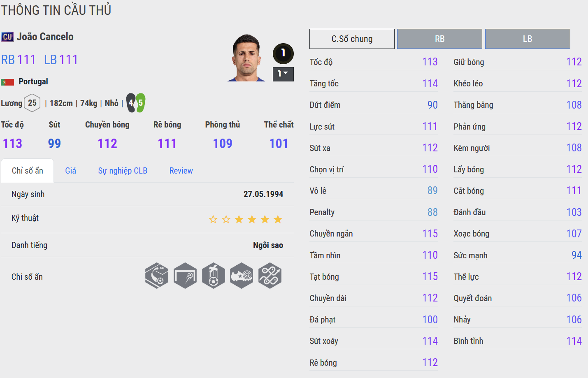Open the Sự nghiệp CLB tab
Viewport: 588px width, 378px height.
[123, 171]
